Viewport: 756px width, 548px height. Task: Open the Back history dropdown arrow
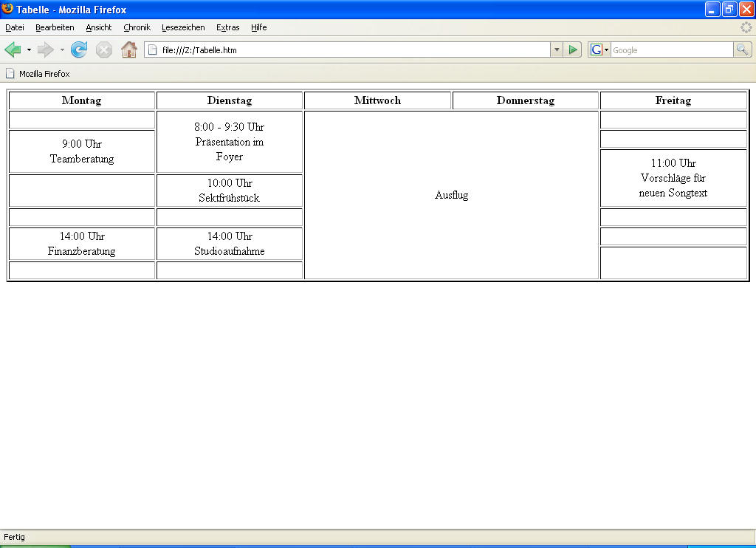tap(29, 49)
